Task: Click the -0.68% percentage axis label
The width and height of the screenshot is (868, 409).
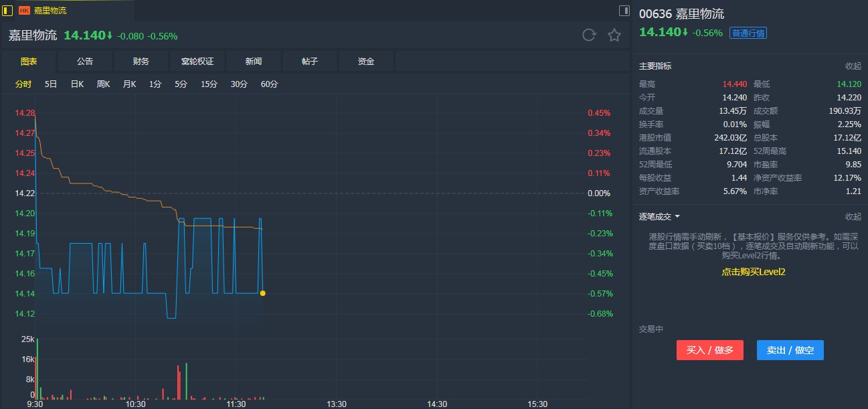Action: tap(599, 314)
